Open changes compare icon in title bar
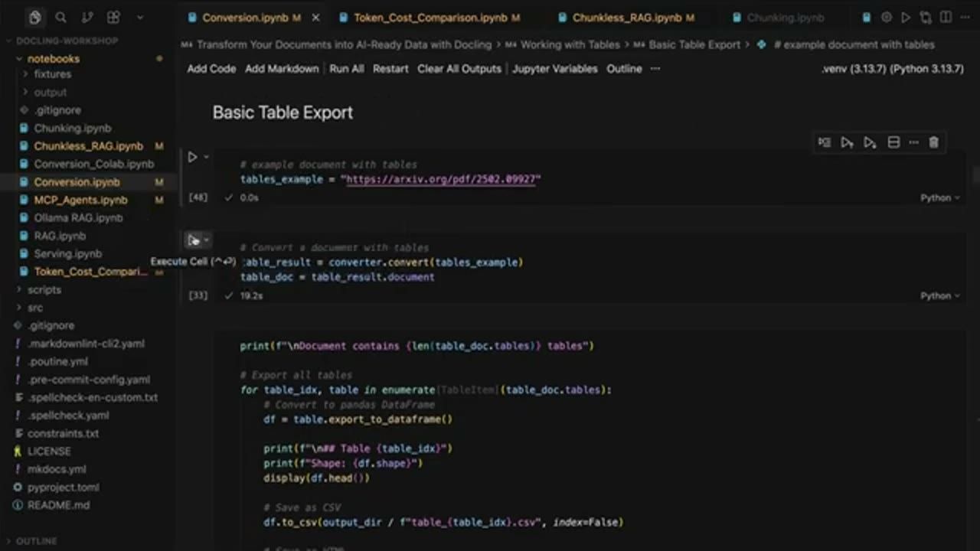 (x=926, y=17)
